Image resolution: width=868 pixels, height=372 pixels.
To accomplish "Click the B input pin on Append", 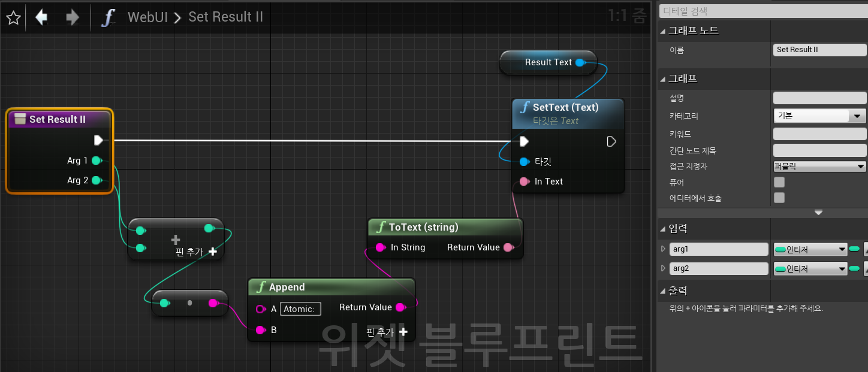I will point(260,330).
